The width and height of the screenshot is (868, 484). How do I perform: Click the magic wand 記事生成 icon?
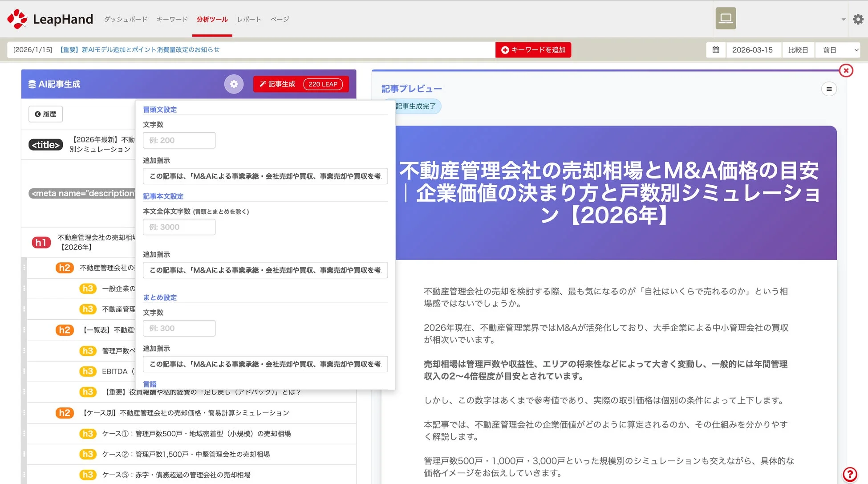pos(262,84)
